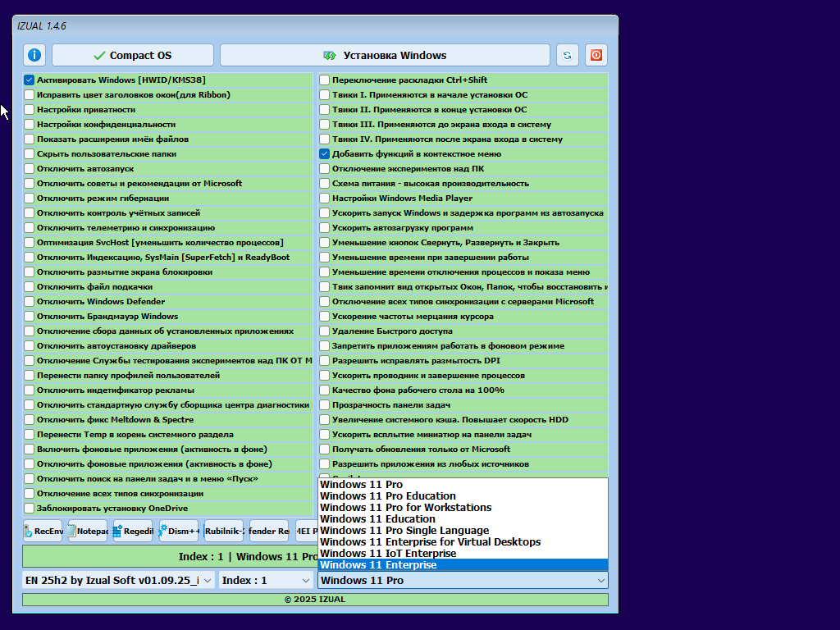Check Отключить Windows Defender
Image resolution: width=840 pixels, height=630 pixels.
click(x=29, y=302)
